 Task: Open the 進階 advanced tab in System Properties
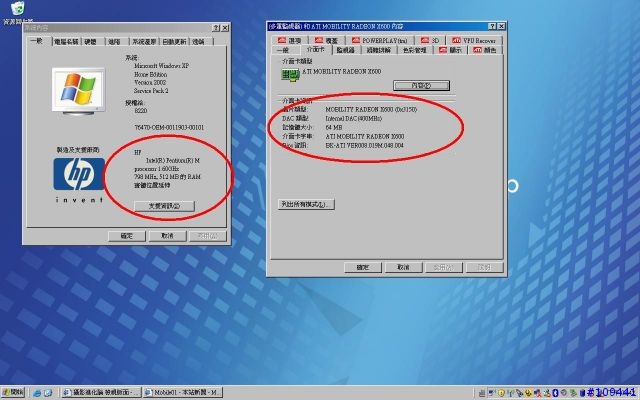(116, 42)
